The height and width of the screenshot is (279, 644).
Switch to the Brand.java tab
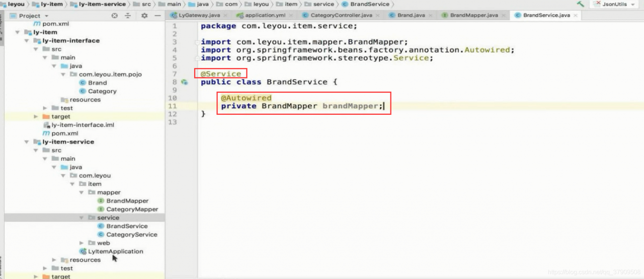pos(411,16)
